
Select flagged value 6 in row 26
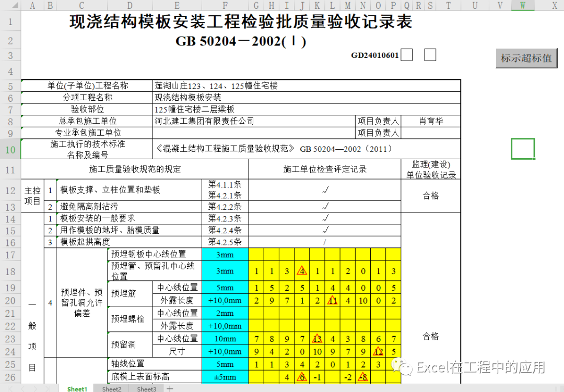(302, 377)
